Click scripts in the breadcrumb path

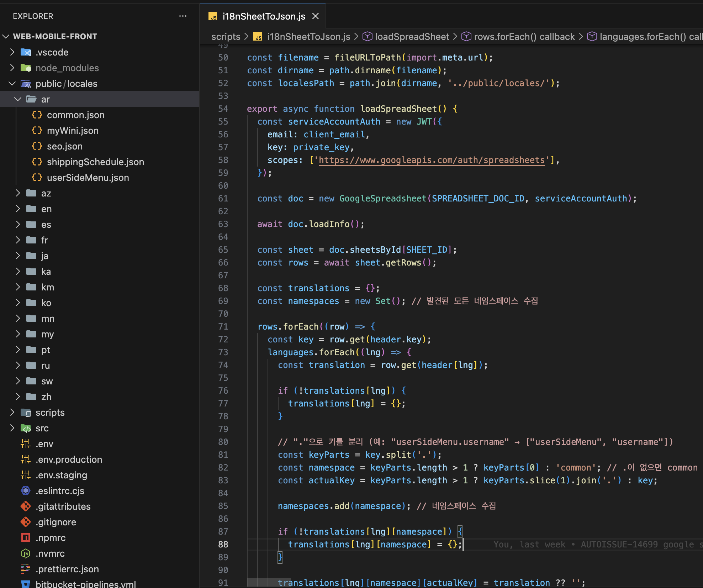pyautogui.click(x=226, y=37)
